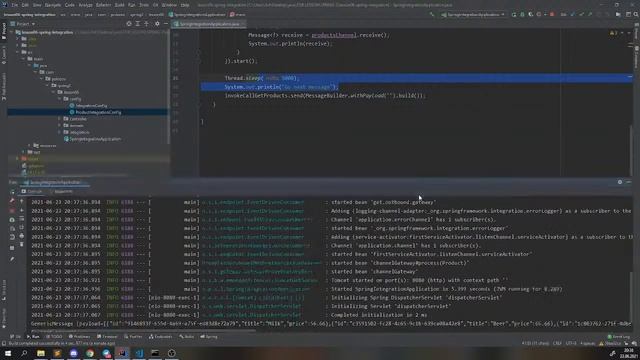Image resolution: width=640 pixels, height=360 pixels.
Task: Open Endpoints tool window tab
Action: (x=161, y=337)
